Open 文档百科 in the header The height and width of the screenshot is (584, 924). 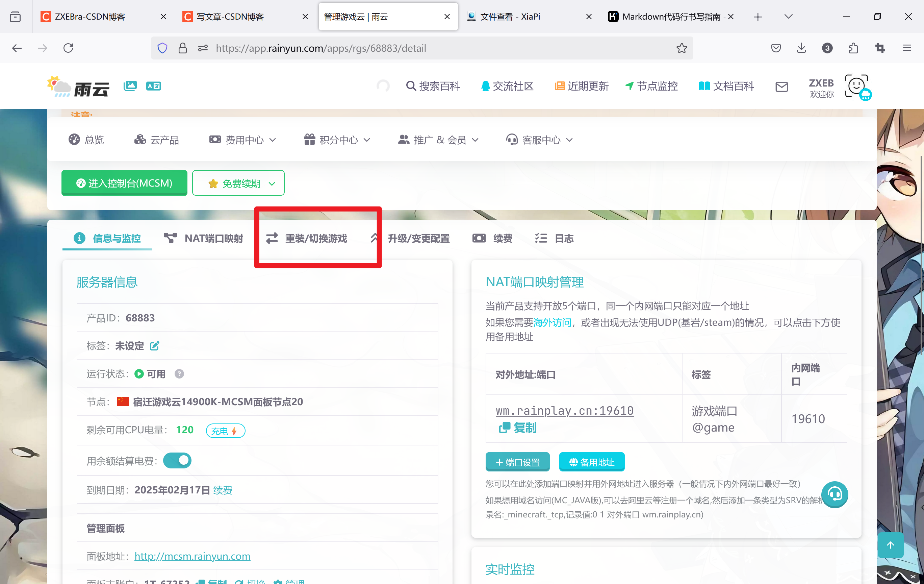[x=726, y=86]
